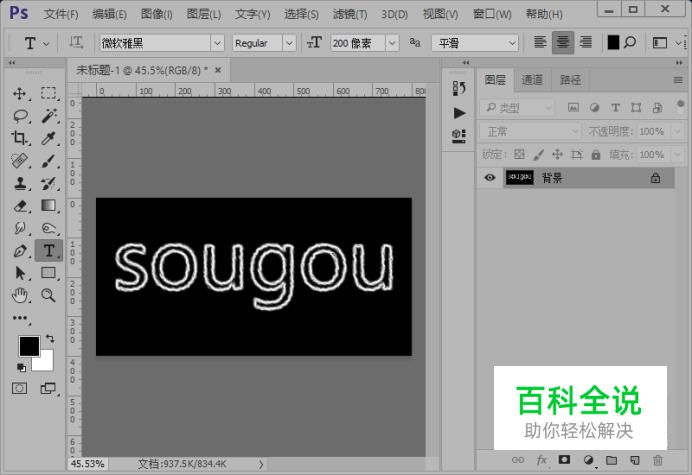Add a layer mask
The width and height of the screenshot is (692, 475).
point(564,460)
